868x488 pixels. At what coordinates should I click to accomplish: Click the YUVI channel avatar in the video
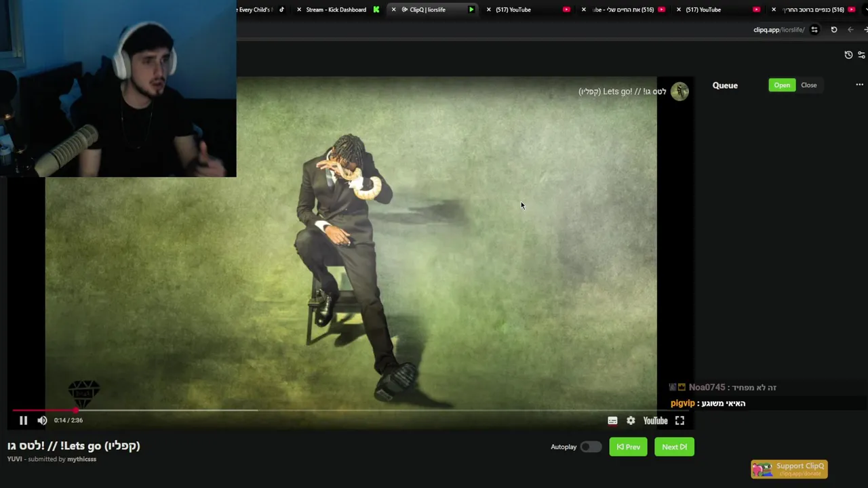(679, 91)
